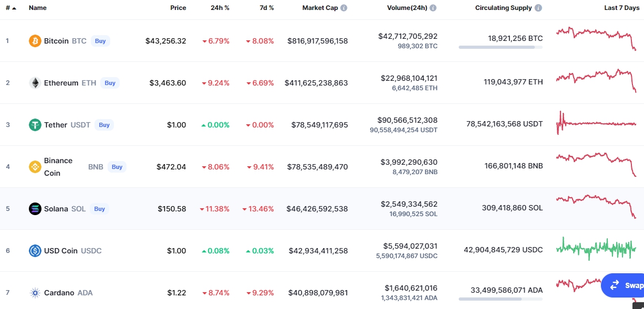
Task: Click the Bitcoin logo icon
Action: [x=35, y=41]
